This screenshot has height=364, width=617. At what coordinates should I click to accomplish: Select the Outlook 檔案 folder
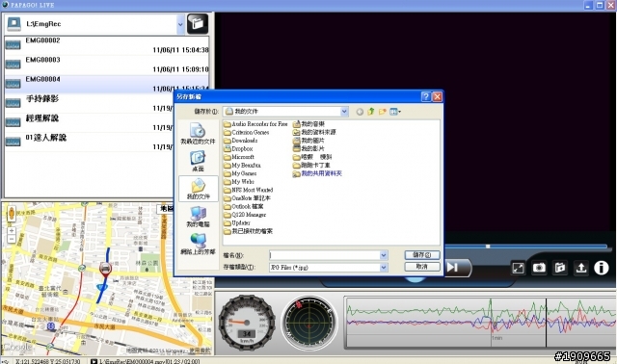tap(244, 206)
